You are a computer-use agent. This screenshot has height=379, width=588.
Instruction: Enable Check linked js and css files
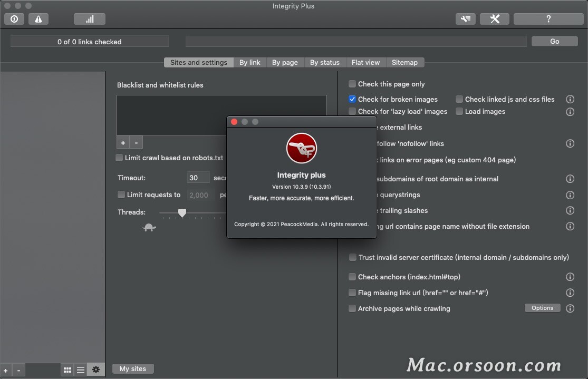[x=459, y=99]
